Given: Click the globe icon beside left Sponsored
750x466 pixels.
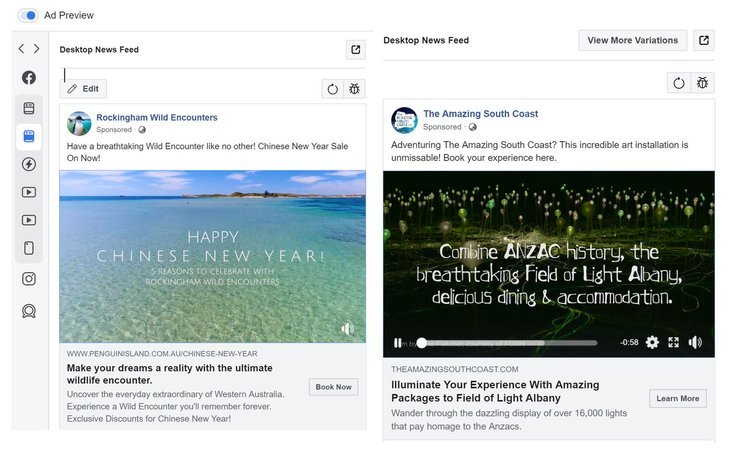Looking at the screenshot, I should [x=142, y=130].
